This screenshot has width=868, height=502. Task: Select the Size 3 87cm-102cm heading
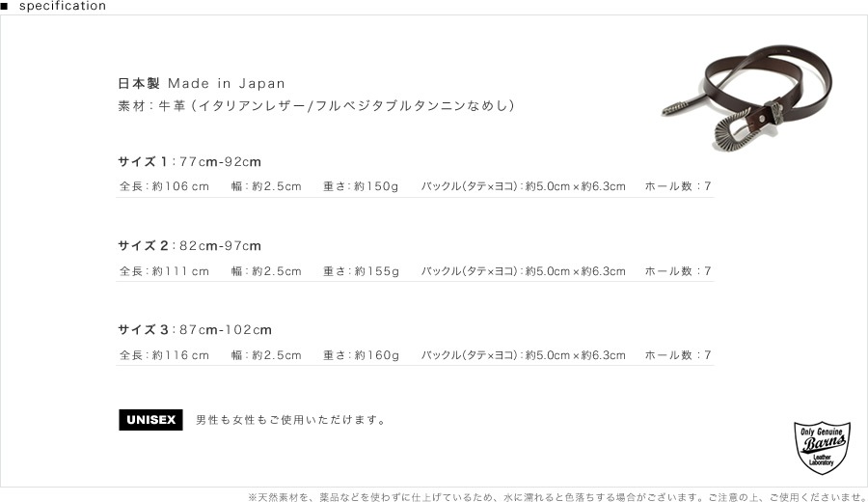tap(195, 330)
